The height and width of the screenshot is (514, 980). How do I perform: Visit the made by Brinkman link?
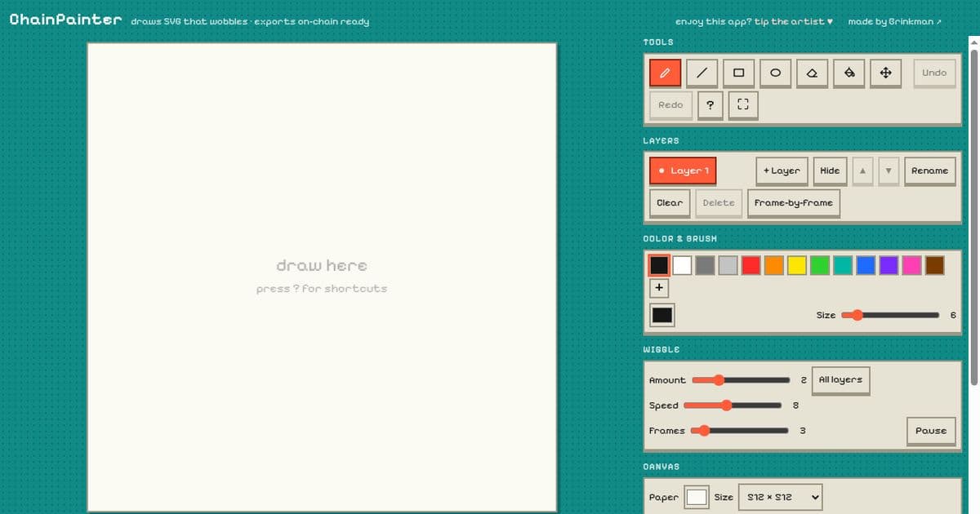pyautogui.click(x=895, y=22)
